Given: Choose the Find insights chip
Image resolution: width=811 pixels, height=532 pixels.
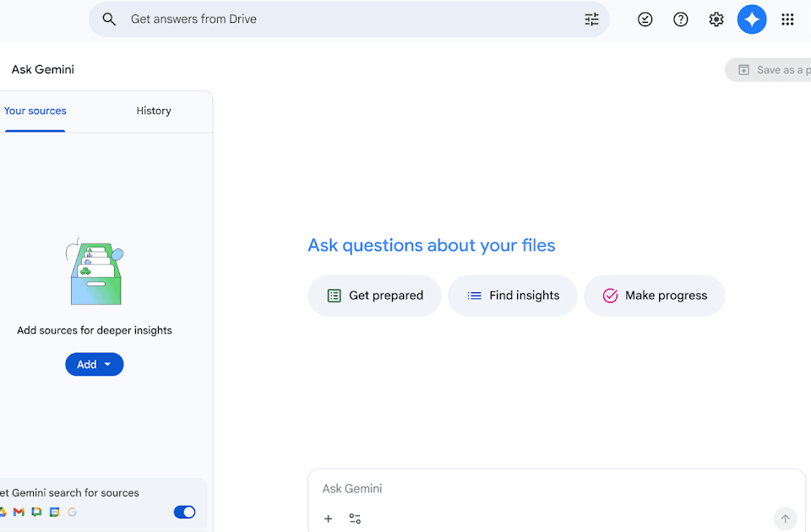Looking at the screenshot, I should 513,296.
